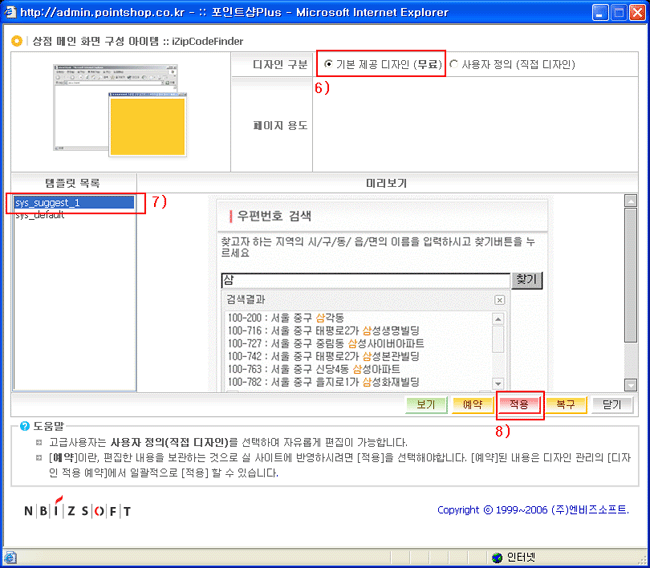This screenshot has height=568, width=650.
Task: Choose sys_suggest_1 in the template list
Action: 72,203
